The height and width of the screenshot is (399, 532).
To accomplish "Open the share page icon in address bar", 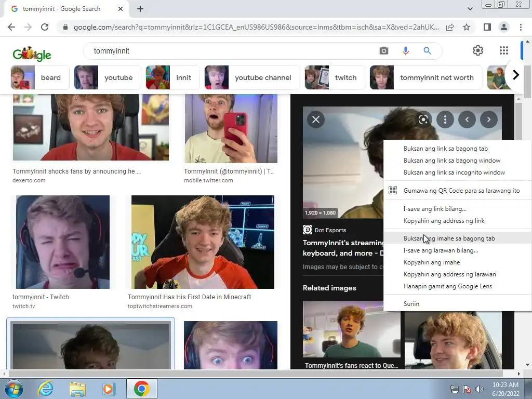I will pos(450,27).
